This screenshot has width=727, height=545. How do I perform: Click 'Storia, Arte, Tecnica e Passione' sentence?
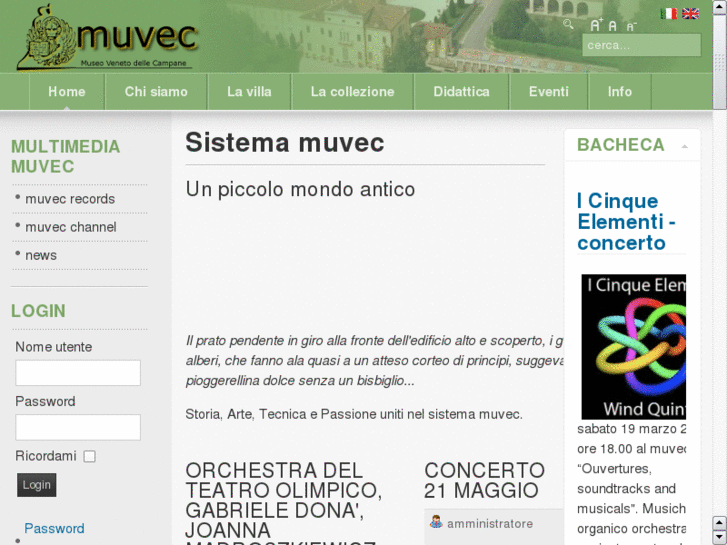pyautogui.click(x=354, y=414)
